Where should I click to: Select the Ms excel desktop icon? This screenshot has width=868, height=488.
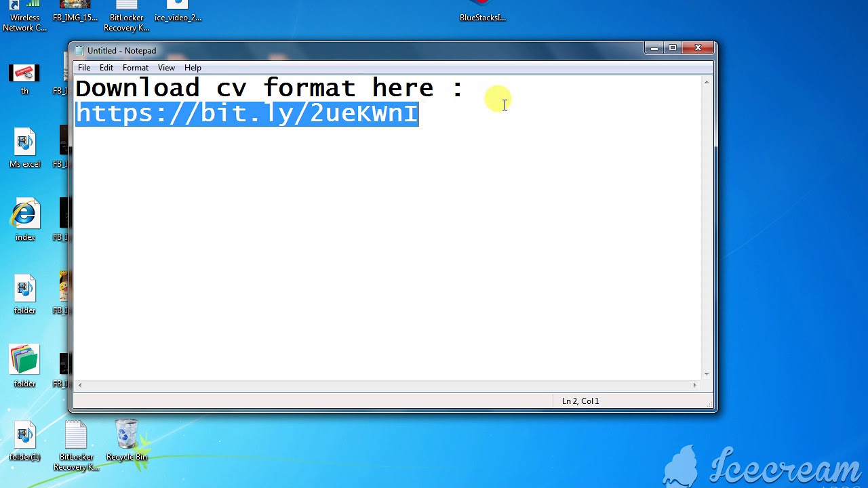click(24, 148)
